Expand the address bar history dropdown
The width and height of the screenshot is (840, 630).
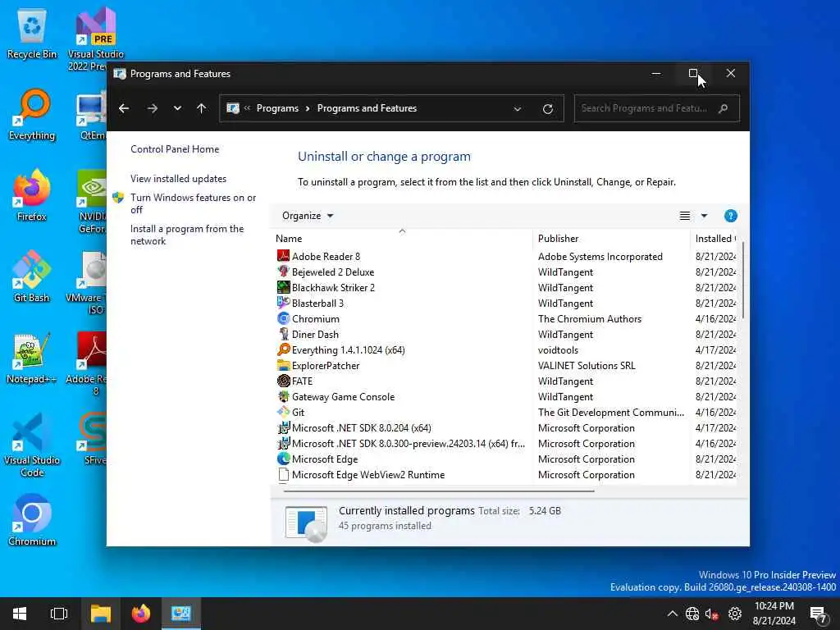(517, 109)
